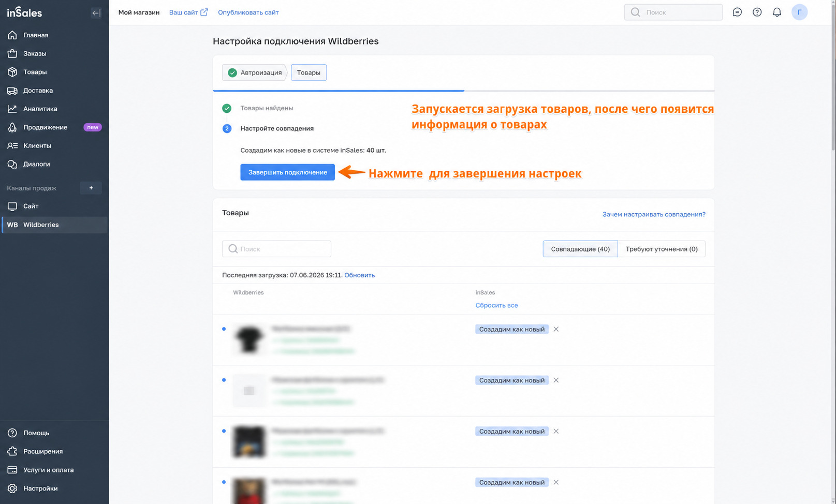Click the external link icon beside Ваш сайт
Image resolution: width=836 pixels, height=504 pixels.
(204, 12)
